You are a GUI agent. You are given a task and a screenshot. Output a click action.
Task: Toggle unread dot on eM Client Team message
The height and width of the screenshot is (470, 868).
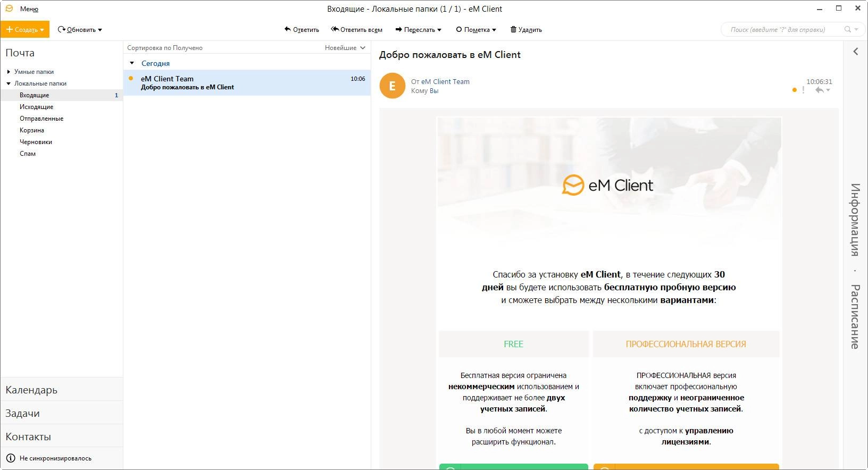(131, 78)
